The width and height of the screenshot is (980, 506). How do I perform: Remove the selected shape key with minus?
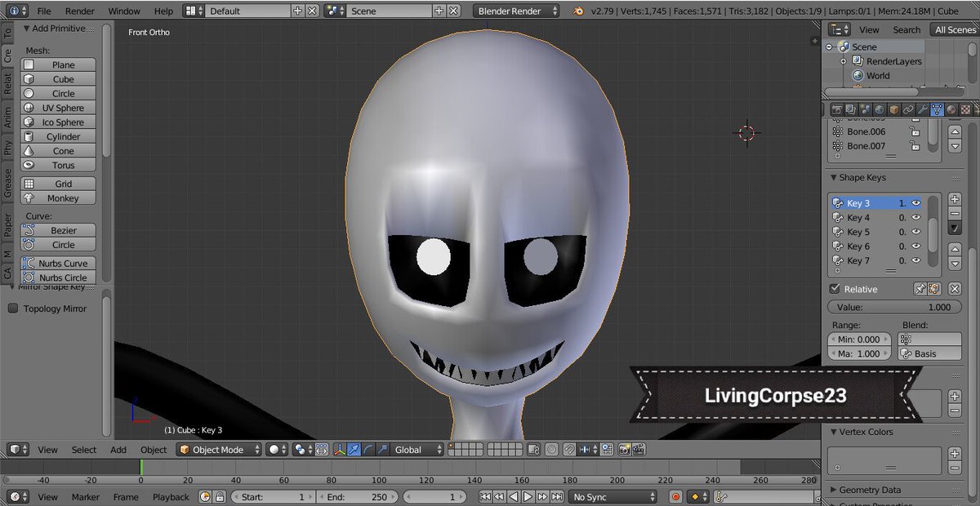955,214
